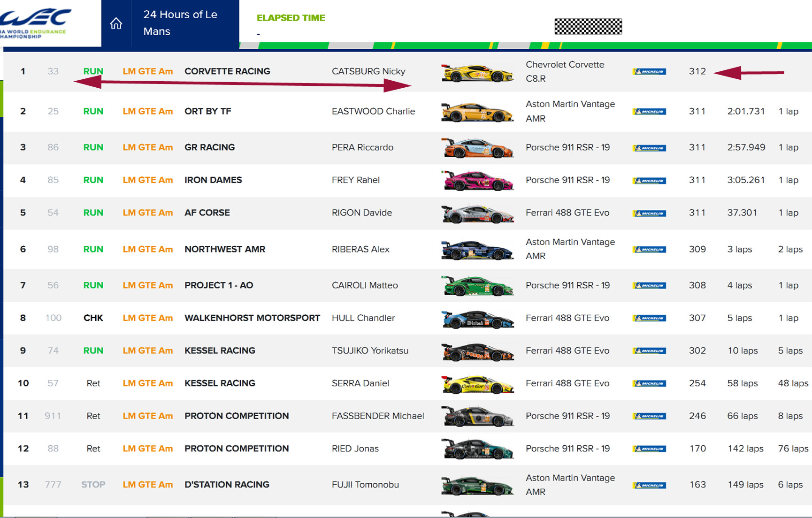Click the Michelin logo in Corvette Racing row
The width and height of the screenshot is (812, 518).
pyautogui.click(x=649, y=72)
